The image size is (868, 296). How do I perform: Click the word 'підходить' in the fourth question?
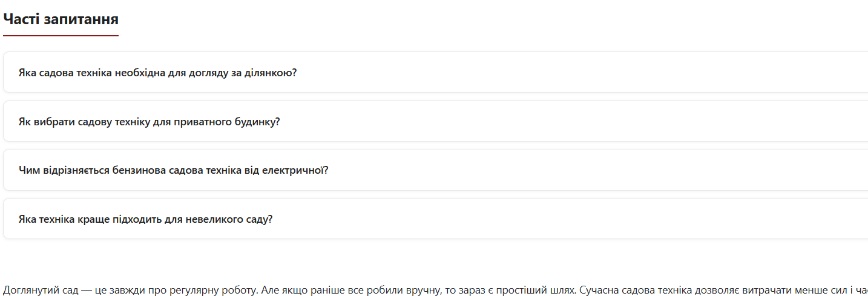click(x=138, y=219)
